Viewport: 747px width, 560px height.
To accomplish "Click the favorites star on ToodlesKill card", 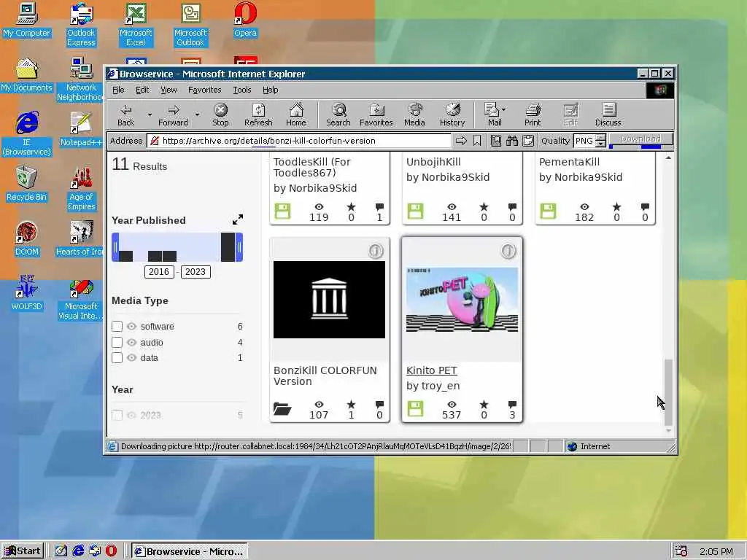I will (x=351, y=206).
